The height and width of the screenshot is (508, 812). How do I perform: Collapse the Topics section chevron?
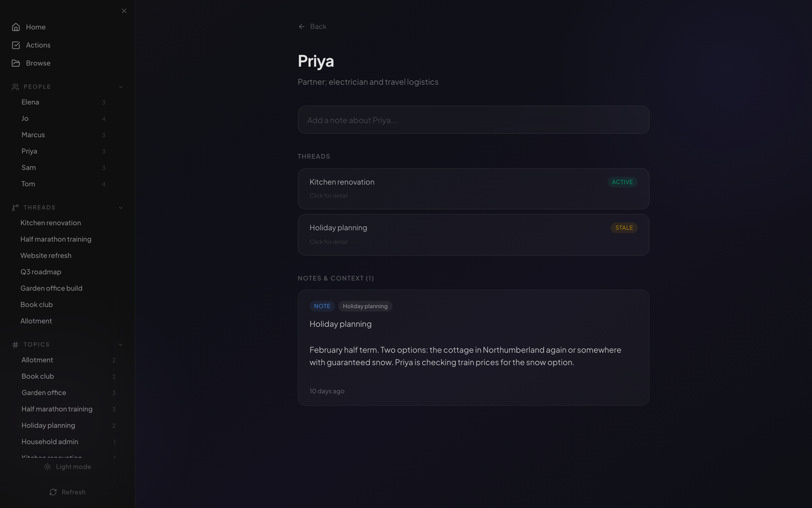coord(121,344)
